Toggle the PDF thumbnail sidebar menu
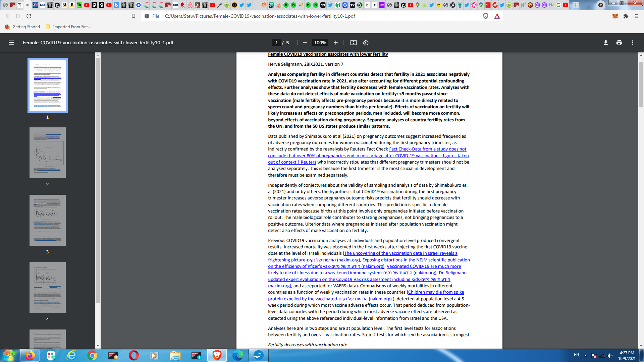 (11, 43)
